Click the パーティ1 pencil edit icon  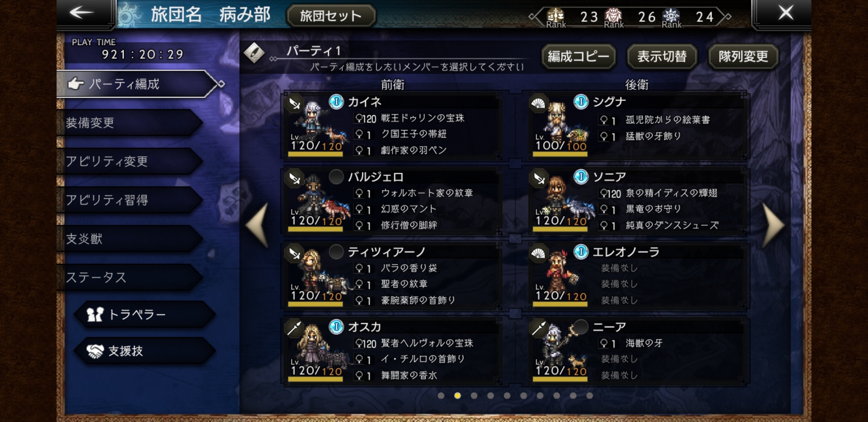(254, 52)
